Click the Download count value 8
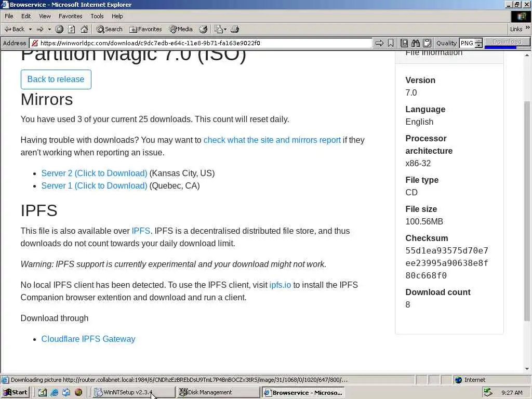 (408, 304)
